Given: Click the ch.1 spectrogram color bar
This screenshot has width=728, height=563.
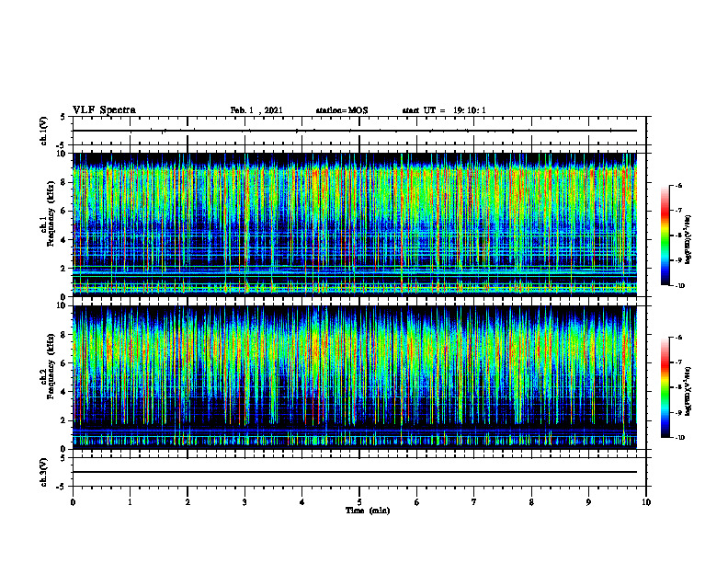Looking at the screenshot, I should click(665, 236).
